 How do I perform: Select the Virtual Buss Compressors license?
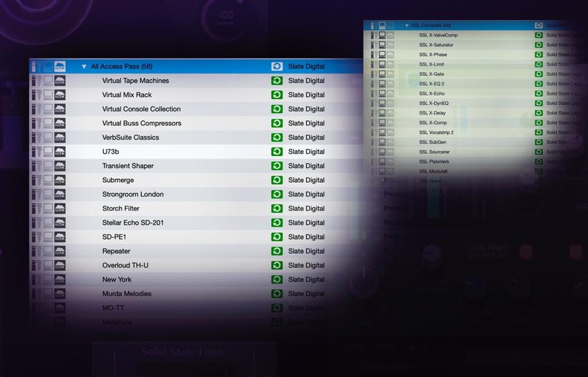(x=142, y=123)
